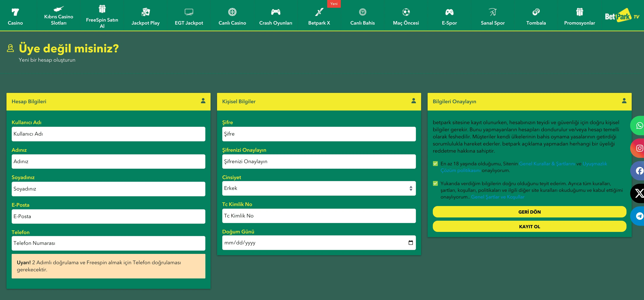The image size is (644, 300).
Task: Open the Betpark X menu item
Action: point(319,16)
